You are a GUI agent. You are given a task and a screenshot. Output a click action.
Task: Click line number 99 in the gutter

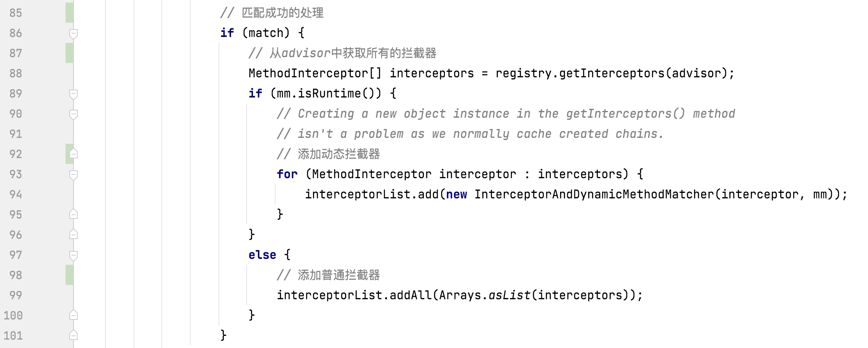pos(16,295)
